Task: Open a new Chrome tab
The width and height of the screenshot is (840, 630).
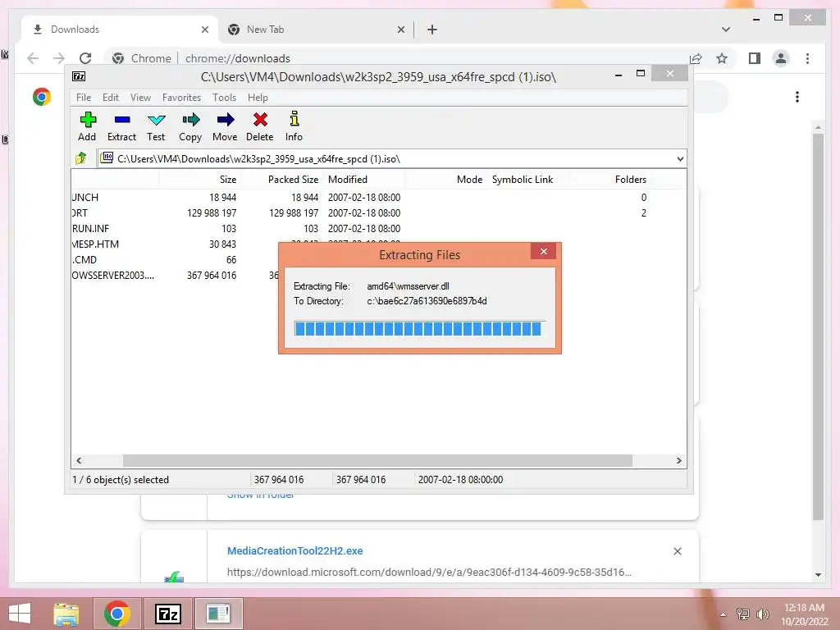Action: pos(432,30)
